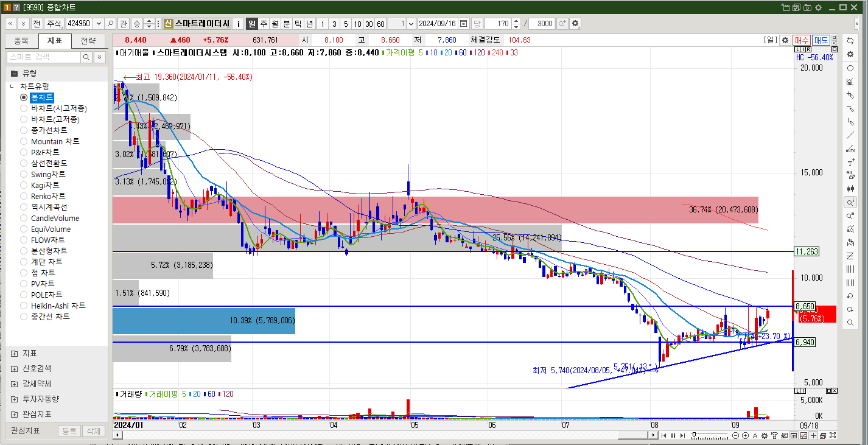The height and width of the screenshot is (445, 868).
Task: Click the zoom magnifier plus icon beside 3000
Action: tap(562, 24)
